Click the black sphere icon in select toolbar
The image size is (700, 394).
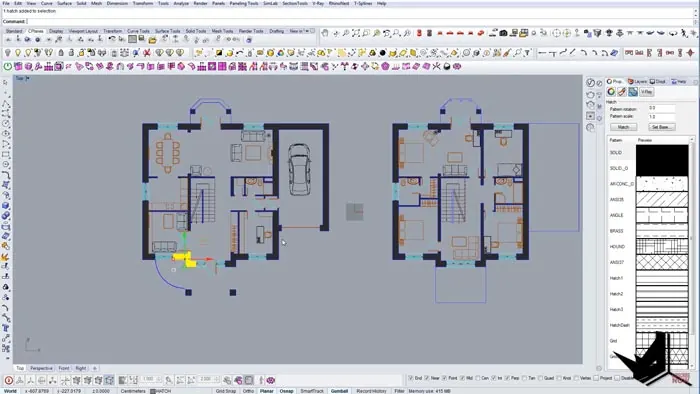383,53
